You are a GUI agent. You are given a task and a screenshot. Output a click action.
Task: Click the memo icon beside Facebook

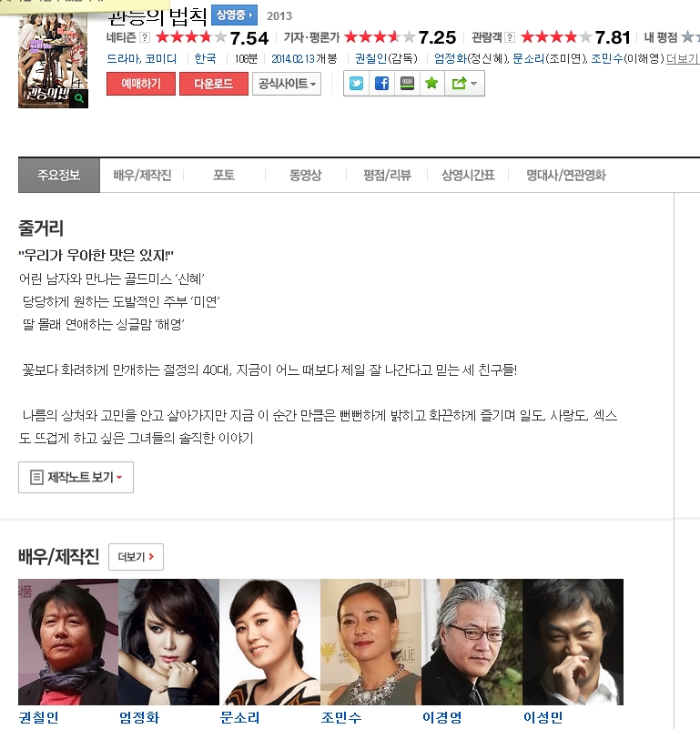pos(407,84)
